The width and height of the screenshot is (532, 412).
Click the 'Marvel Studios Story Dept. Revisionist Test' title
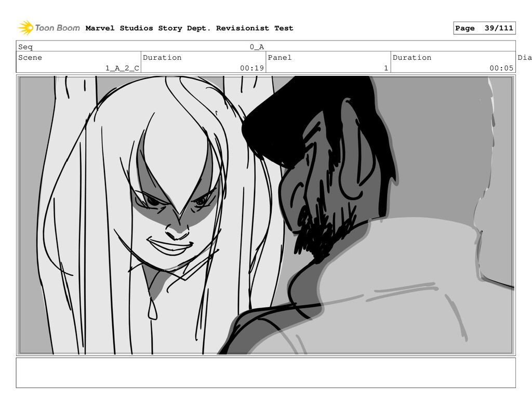click(x=189, y=28)
